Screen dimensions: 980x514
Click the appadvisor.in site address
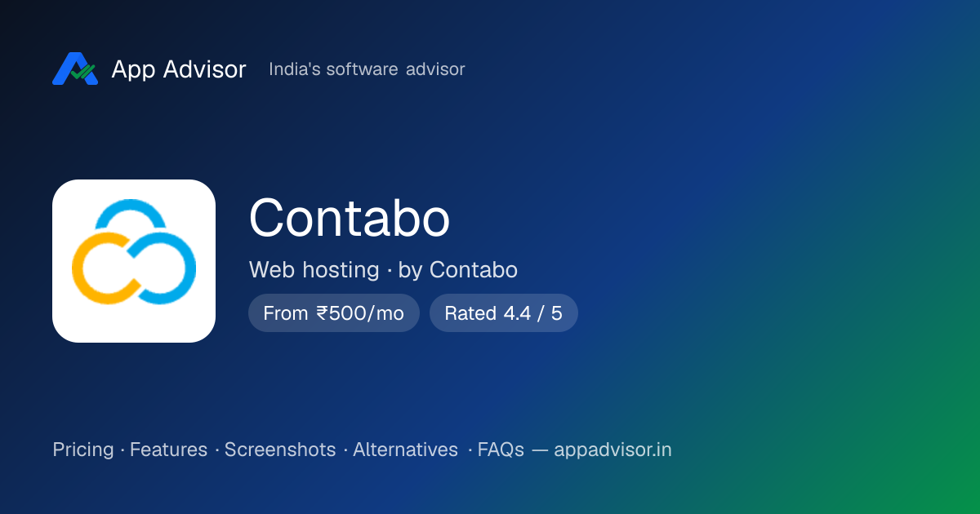coord(612,450)
